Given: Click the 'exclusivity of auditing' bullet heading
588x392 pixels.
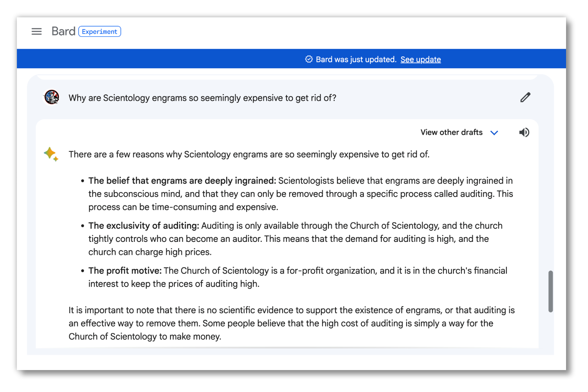Looking at the screenshot, I should pos(144,226).
